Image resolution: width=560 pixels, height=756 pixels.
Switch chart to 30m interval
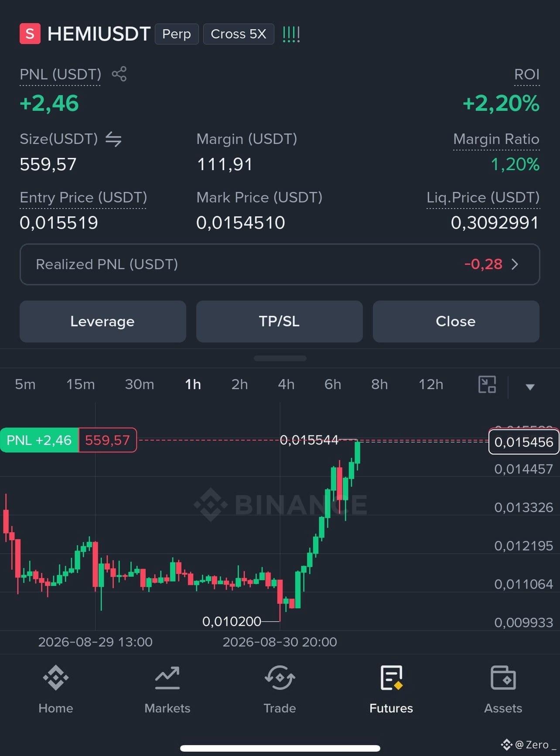[x=140, y=384]
